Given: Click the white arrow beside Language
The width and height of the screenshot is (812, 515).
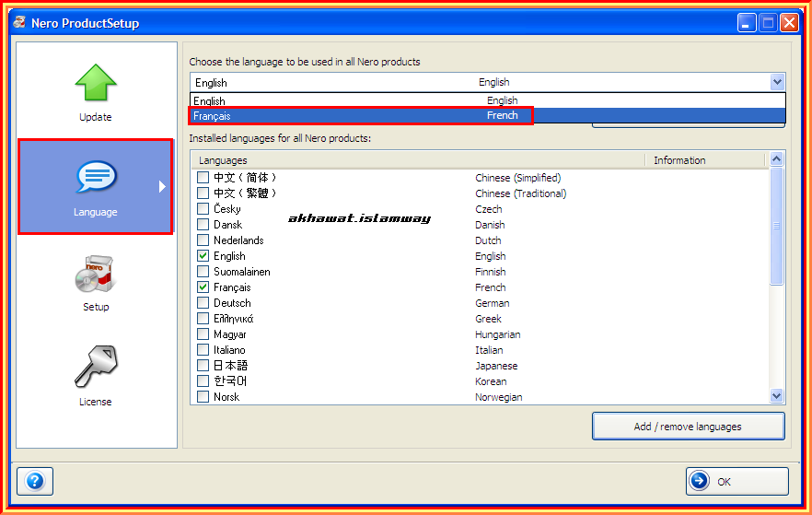Looking at the screenshot, I should pos(162,186).
